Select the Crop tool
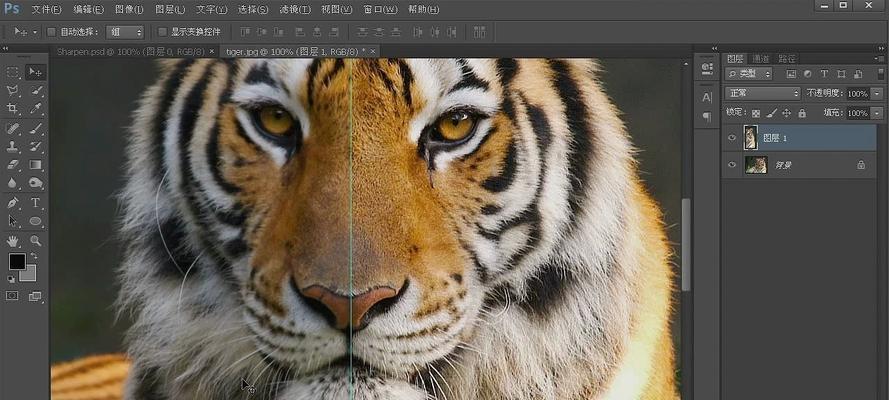 12,109
